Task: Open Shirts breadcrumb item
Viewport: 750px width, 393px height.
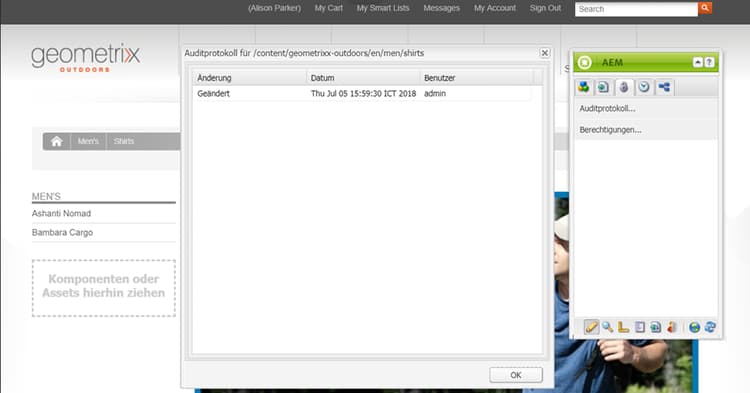Action: (x=124, y=142)
